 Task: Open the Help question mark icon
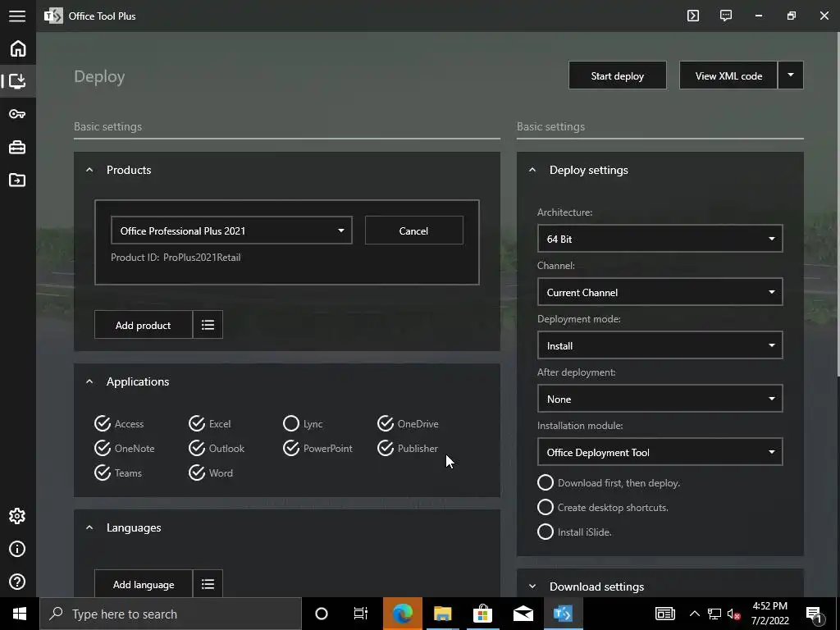(x=17, y=582)
